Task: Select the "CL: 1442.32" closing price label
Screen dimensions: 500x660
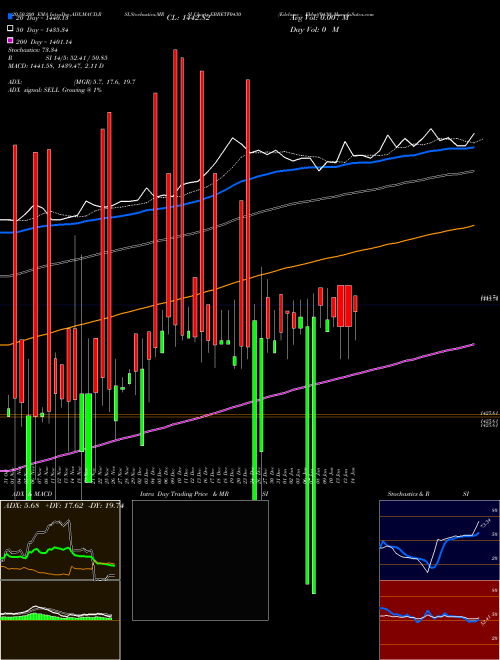Action: click(188, 18)
